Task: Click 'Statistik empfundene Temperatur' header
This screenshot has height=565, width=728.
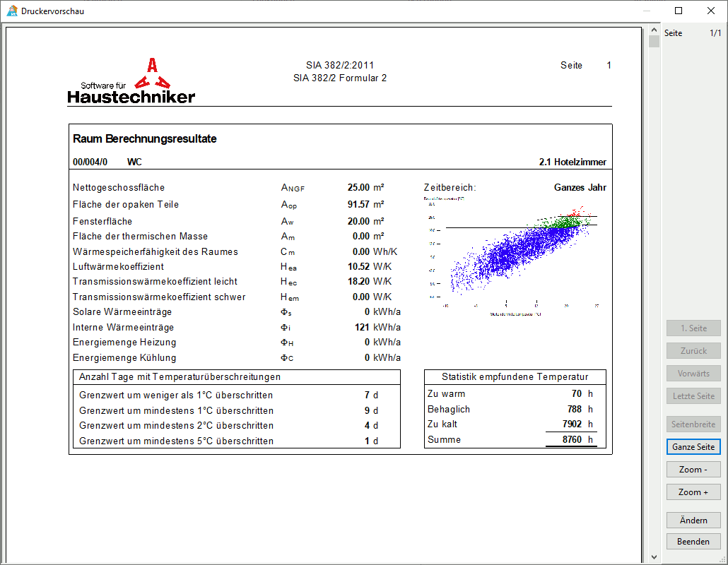Action: [515, 376]
